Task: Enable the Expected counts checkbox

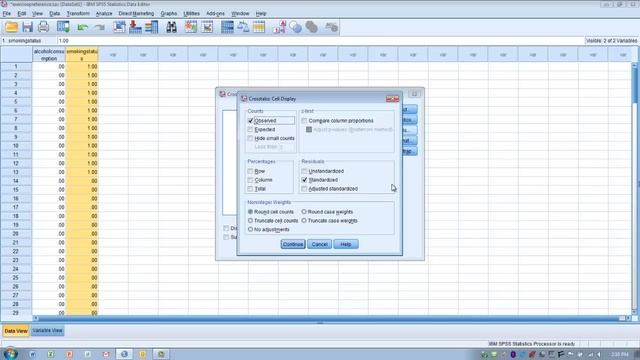Action: tap(250, 129)
